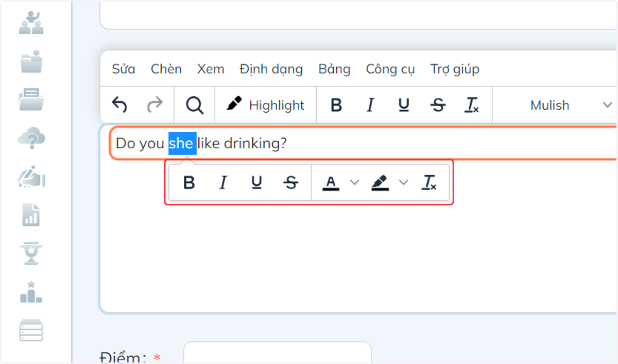Click the selected word "she" in the editor
The width and height of the screenshot is (618, 364).
click(x=182, y=143)
